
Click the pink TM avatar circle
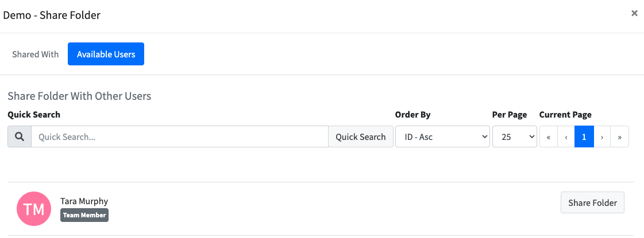pos(34,209)
